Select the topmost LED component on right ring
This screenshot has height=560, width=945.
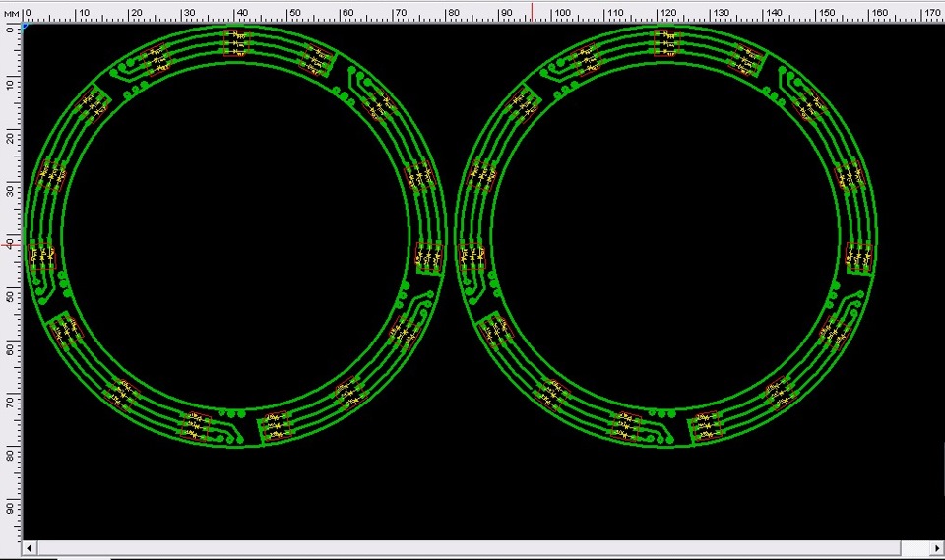(x=666, y=43)
